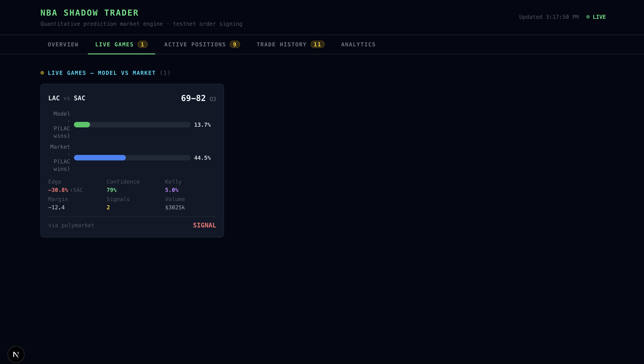Go to the Analytics tab
This screenshot has width=644, height=364.
[358, 45]
